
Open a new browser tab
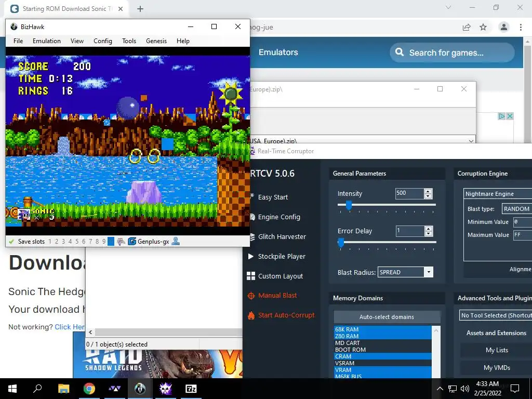pyautogui.click(x=140, y=9)
